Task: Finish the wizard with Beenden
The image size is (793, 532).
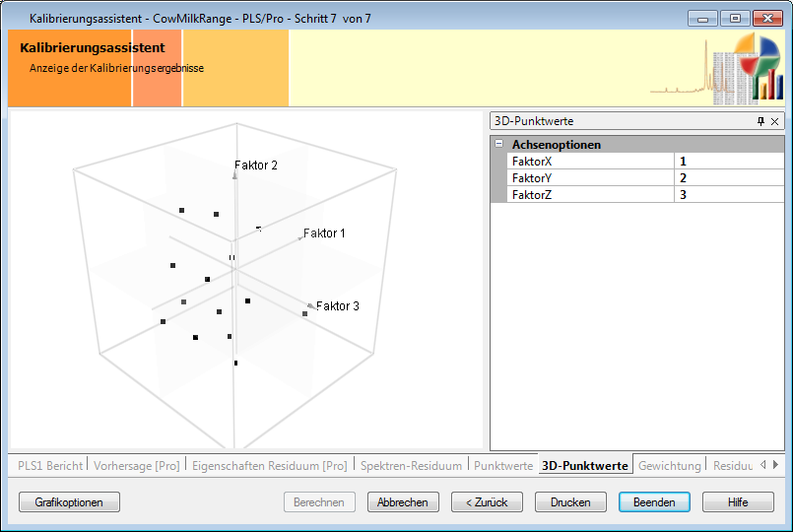Action: click(x=654, y=502)
